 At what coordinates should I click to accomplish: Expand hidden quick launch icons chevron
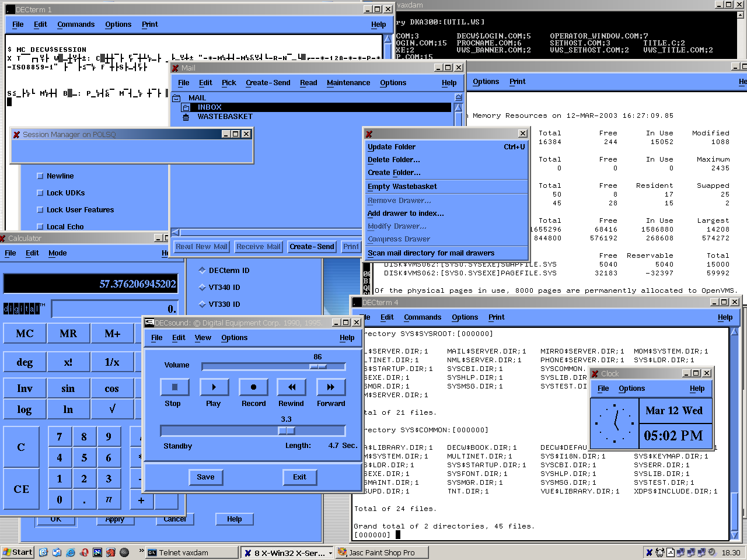click(x=141, y=551)
